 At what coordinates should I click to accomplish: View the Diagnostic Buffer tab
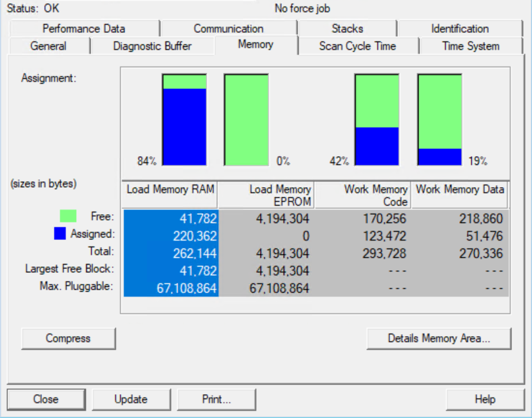point(152,46)
